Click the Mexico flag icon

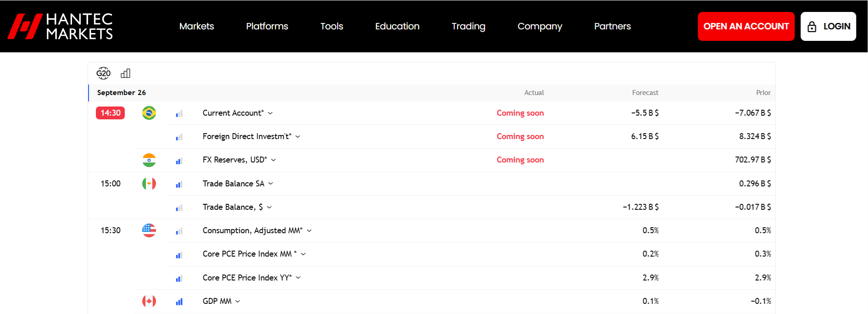click(x=149, y=184)
